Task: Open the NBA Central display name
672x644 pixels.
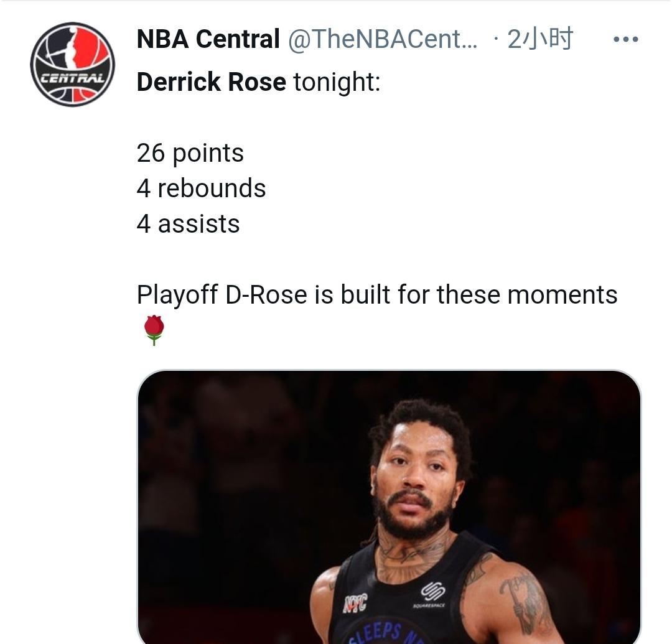Action: 208,40
